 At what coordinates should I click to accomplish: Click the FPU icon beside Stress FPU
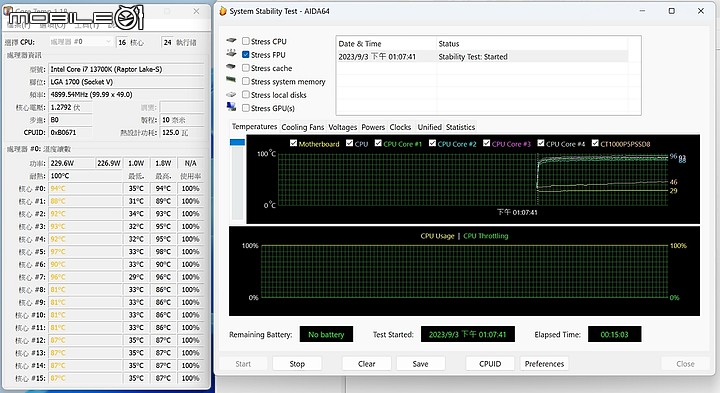pyautogui.click(x=231, y=54)
